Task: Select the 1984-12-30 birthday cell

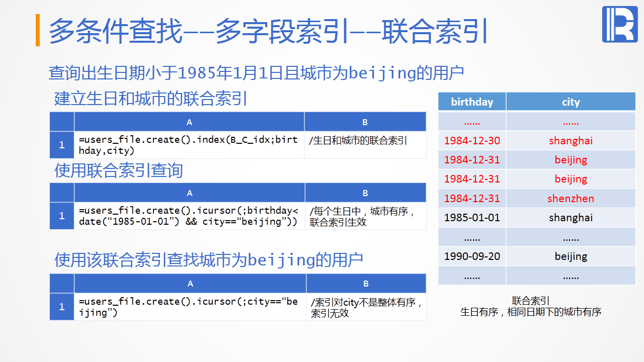Action: 472,141
